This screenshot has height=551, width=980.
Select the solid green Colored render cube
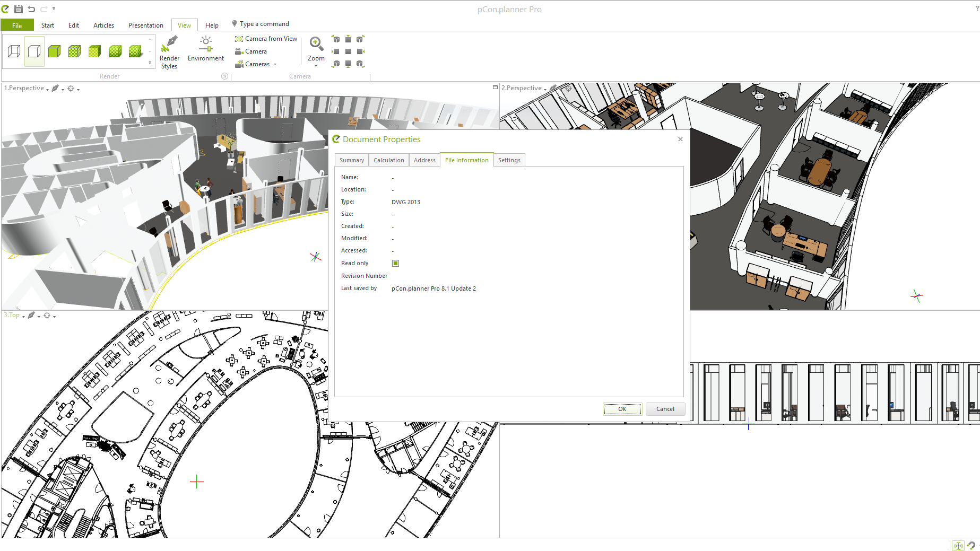55,51
